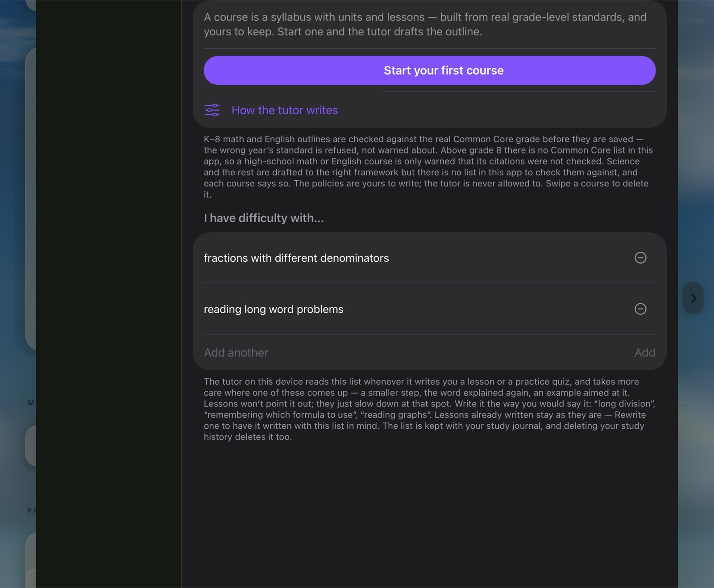Remove reading long word problems entry

640,309
